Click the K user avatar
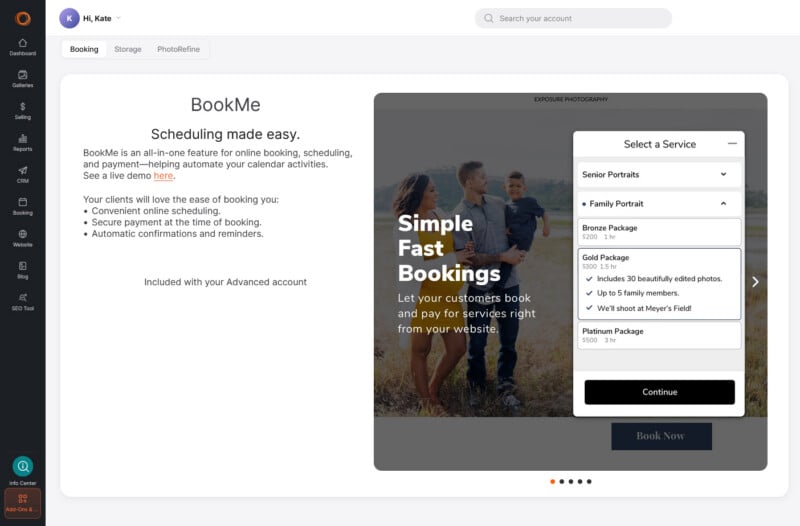This screenshot has height=526, width=800. (69, 18)
